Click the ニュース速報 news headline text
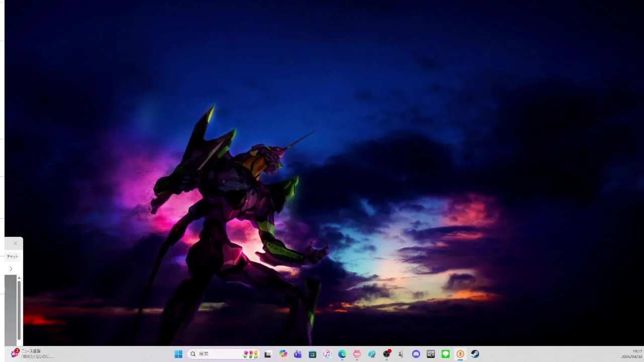644x362 pixels. tap(31, 351)
